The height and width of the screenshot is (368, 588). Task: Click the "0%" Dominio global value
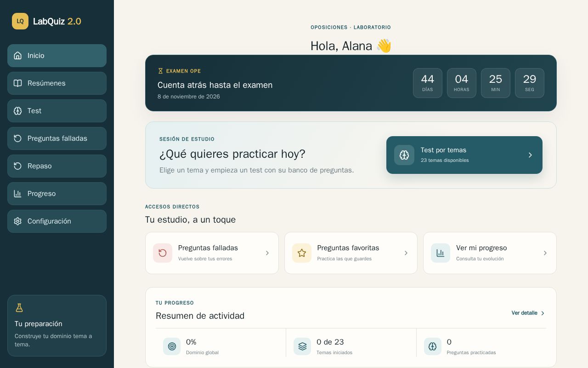191,342
